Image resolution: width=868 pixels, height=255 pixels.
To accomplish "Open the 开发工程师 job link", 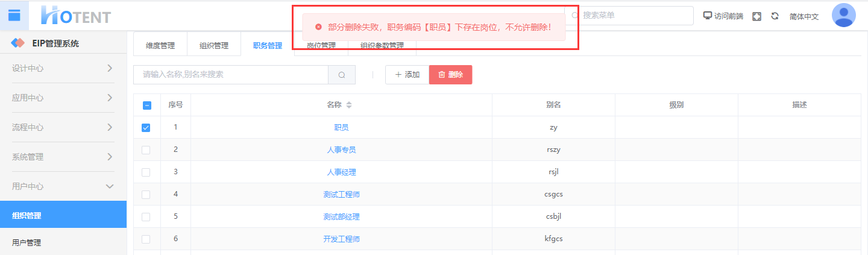I will pos(341,239).
